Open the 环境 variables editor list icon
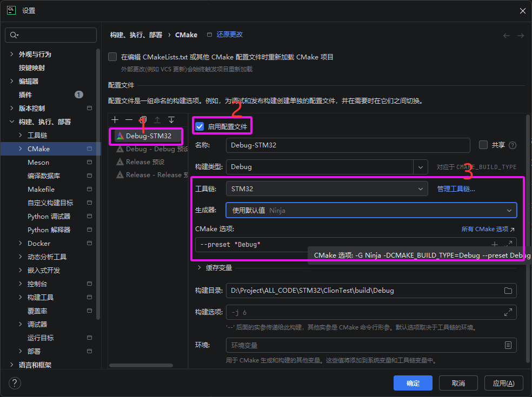The image size is (532, 397). (508, 345)
